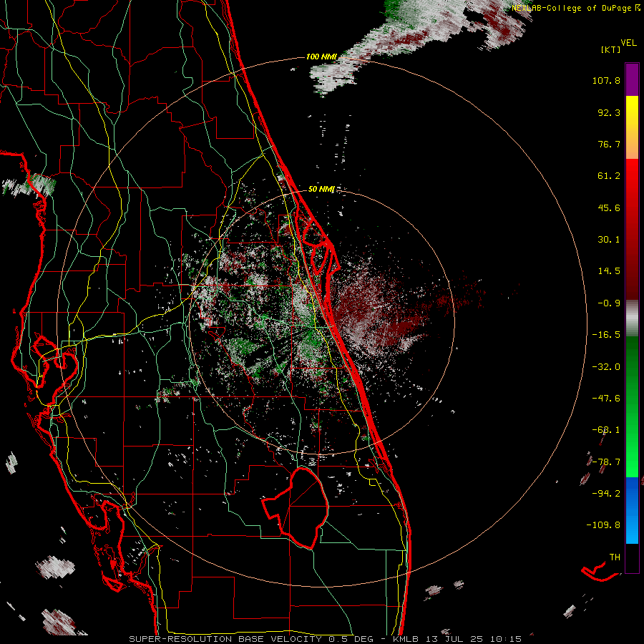Select the 14.5 velocity scale value
Screen dimensions: 644x644
click(609, 271)
